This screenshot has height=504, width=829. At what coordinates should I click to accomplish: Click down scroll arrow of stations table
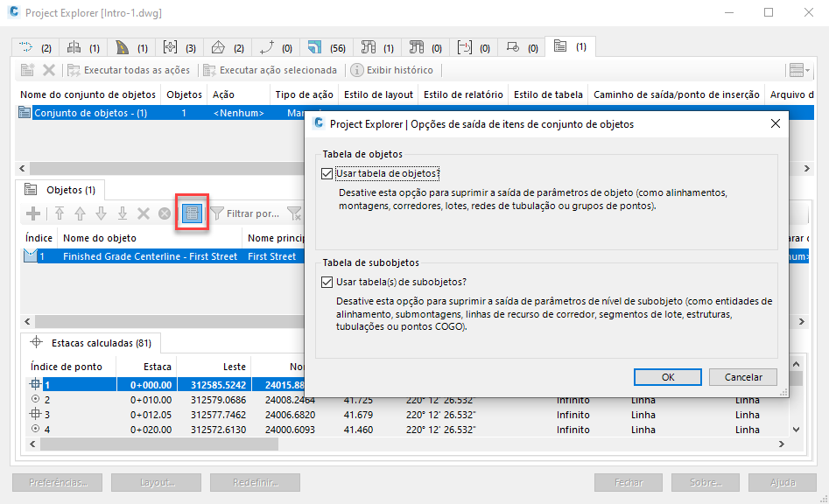pos(797,430)
